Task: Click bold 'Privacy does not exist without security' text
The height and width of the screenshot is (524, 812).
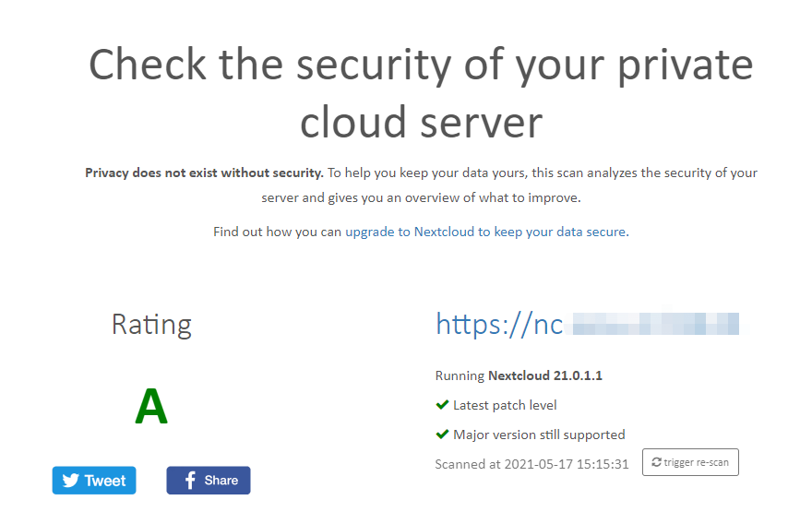Action: [x=204, y=173]
